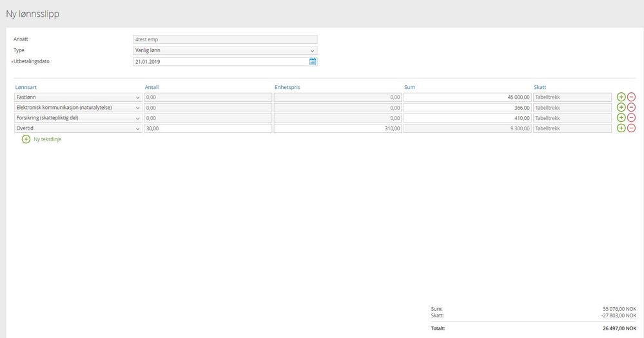The width and height of the screenshot is (644, 338).
Task: Click the Antall field in Fastlønn row
Action: tap(208, 97)
